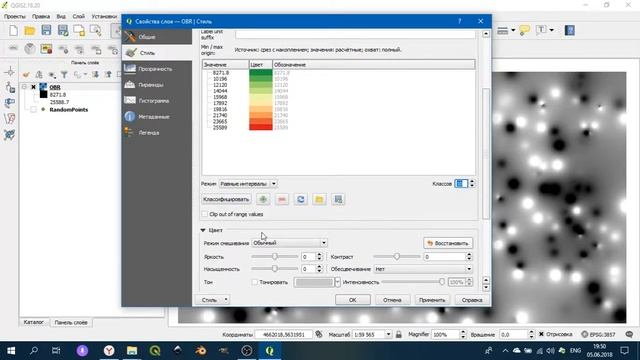Open the View (Вид) menu

(x=61, y=16)
